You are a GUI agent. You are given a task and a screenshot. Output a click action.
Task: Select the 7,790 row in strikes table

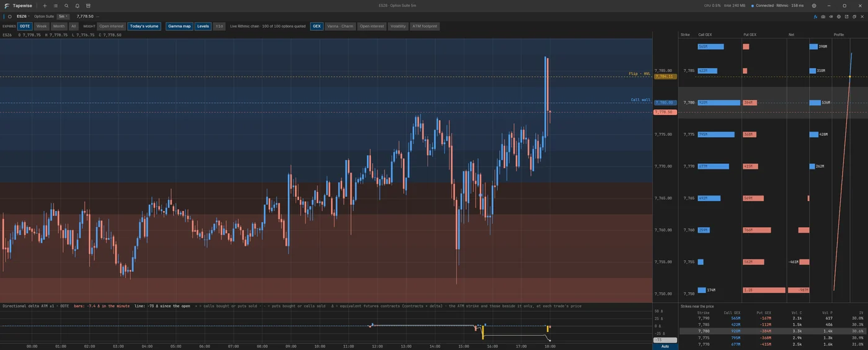pos(773,318)
